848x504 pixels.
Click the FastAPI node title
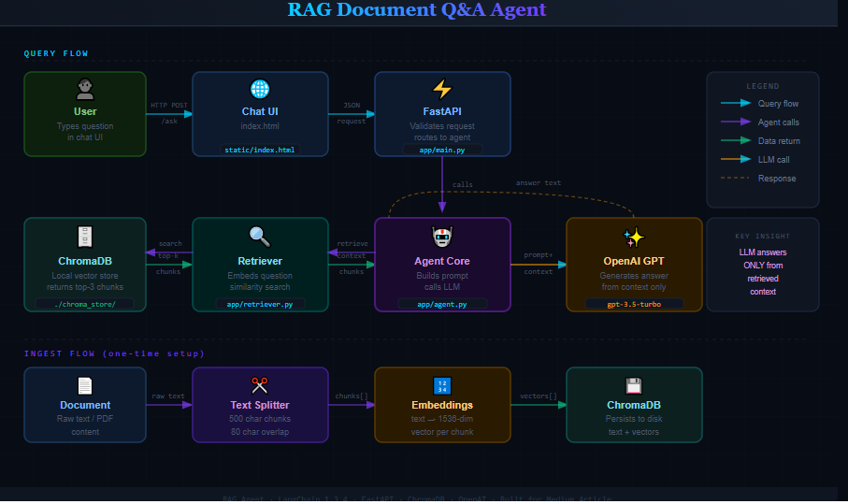click(x=442, y=111)
